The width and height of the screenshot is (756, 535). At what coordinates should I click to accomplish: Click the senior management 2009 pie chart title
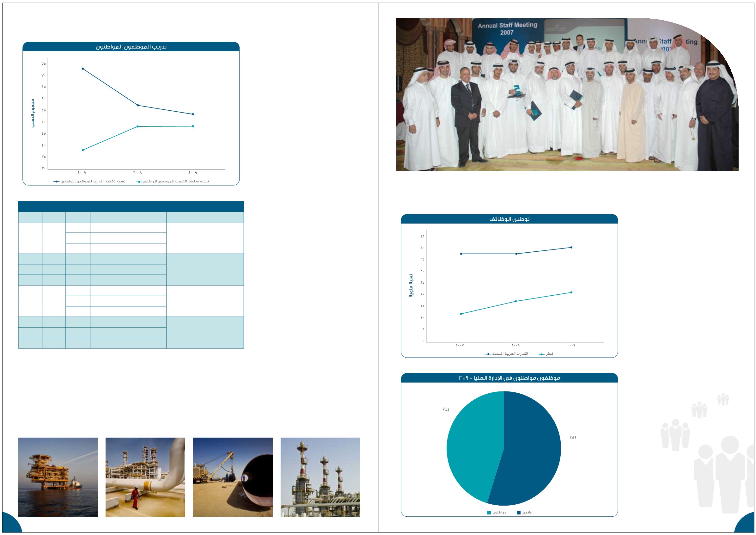point(509,378)
